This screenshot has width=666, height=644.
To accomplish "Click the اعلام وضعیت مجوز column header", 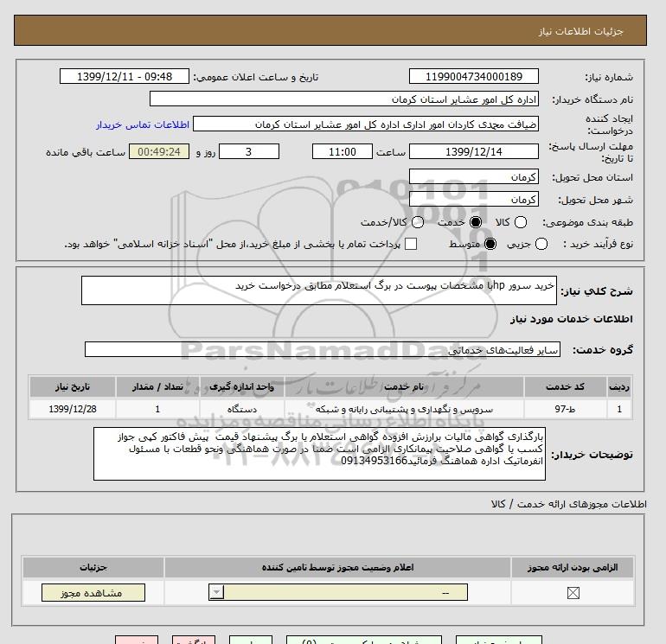I will tap(337, 567).
